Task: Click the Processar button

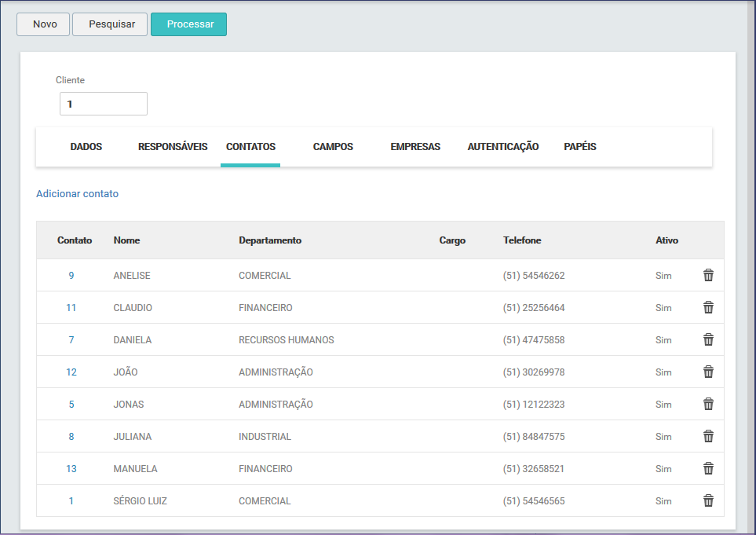Action: click(x=189, y=24)
